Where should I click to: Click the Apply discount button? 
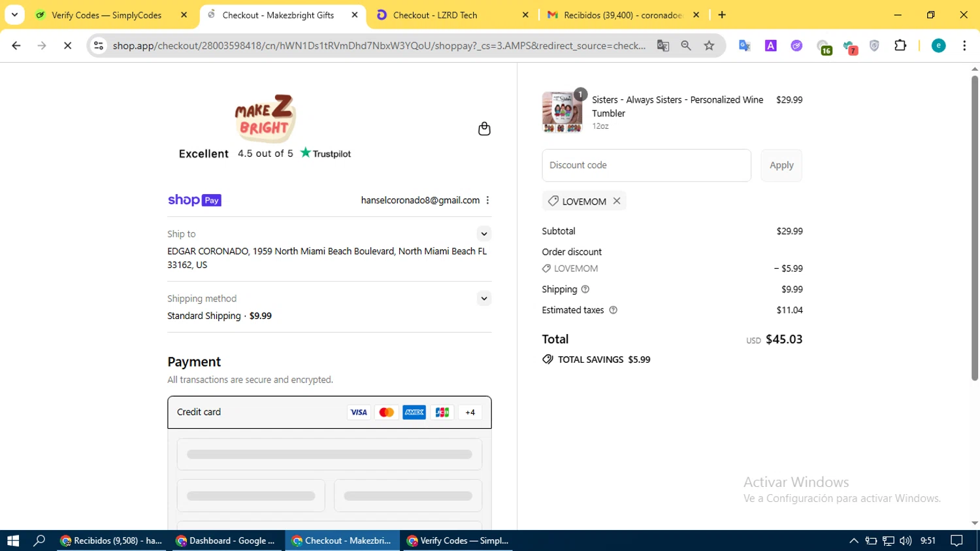781,165
